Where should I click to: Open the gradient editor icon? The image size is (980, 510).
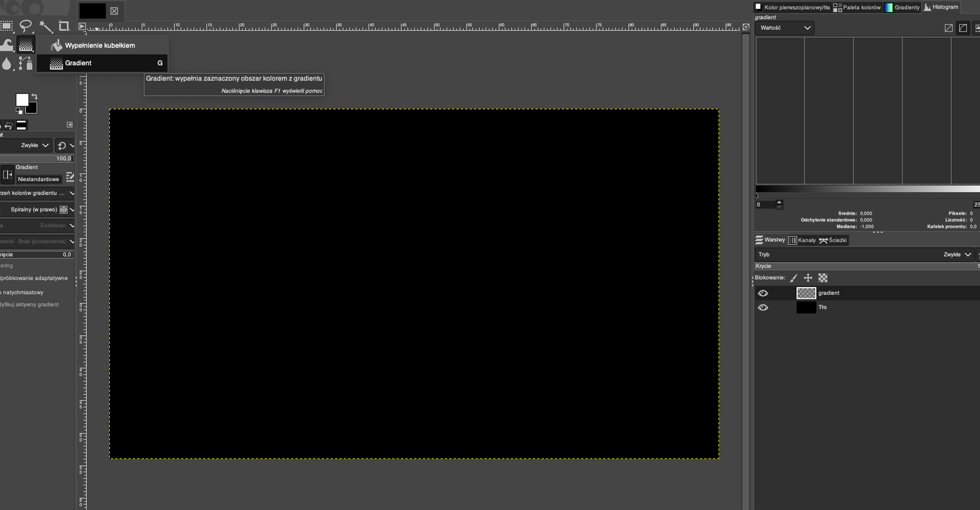click(70, 177)
